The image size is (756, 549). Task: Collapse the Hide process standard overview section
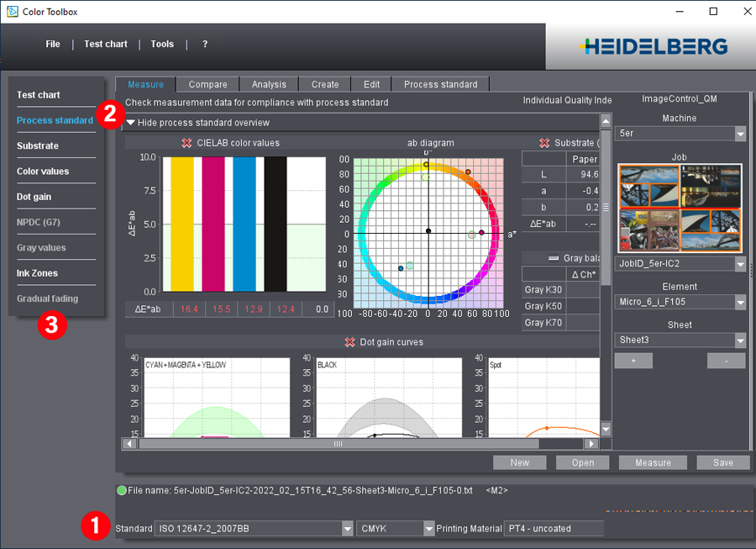tap(131, 123)
